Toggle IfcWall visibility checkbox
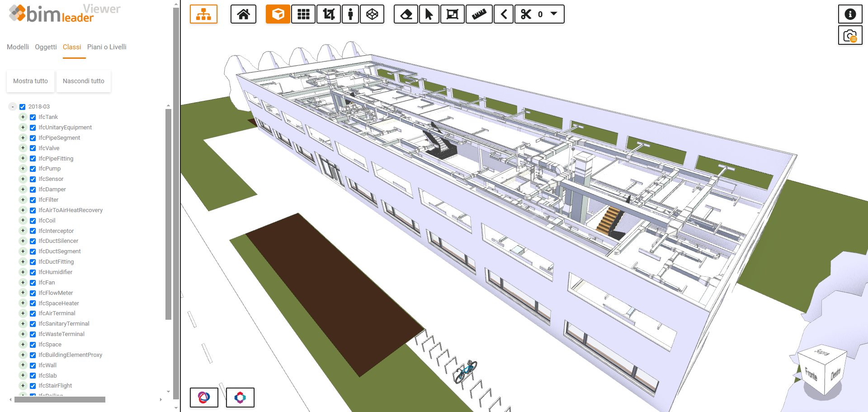Viewport: 868px width, 412px height. tap(33, 365)
